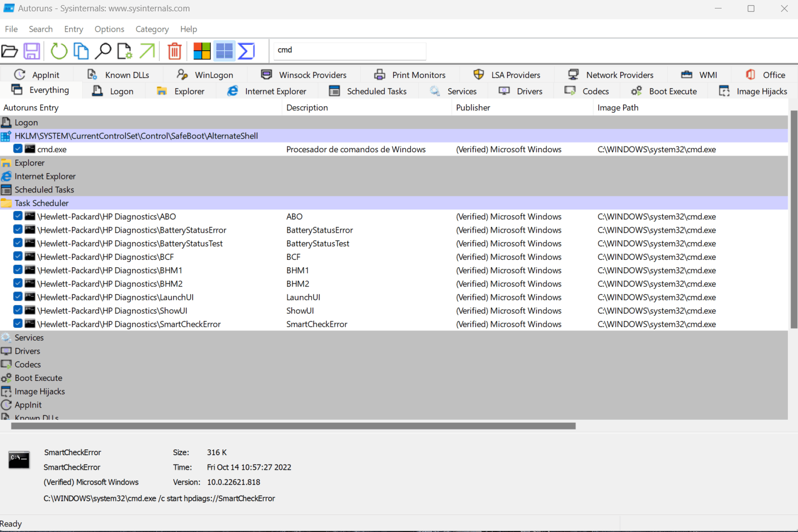Toggle the hide Windows entries blue logo icon
798x532 pixels.
coord(224,52)
